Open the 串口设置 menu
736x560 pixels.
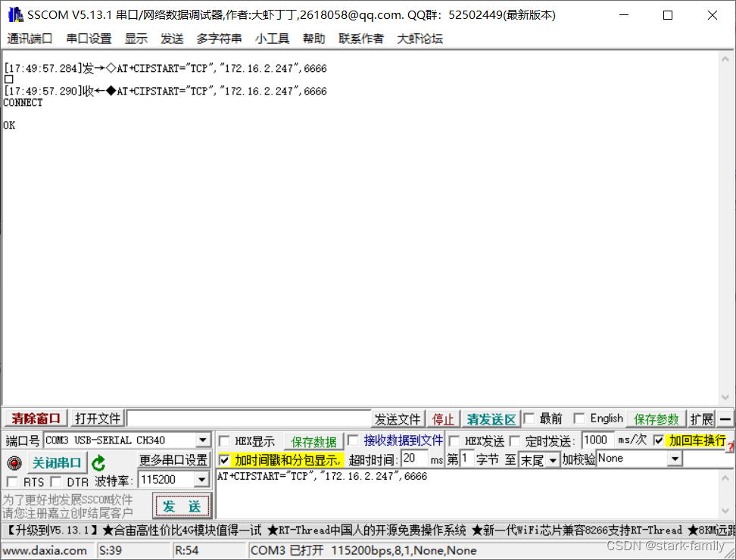click(x=88, y=39)
